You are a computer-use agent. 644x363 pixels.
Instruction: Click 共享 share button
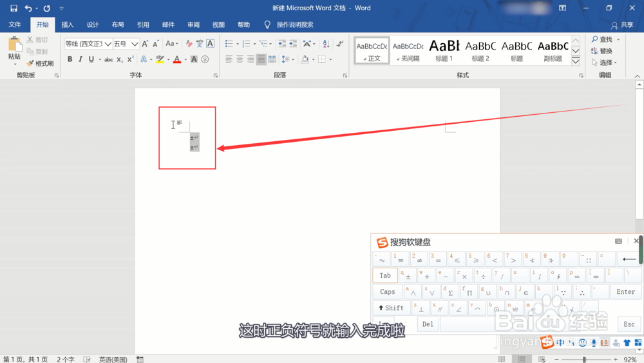pos(622,25)
